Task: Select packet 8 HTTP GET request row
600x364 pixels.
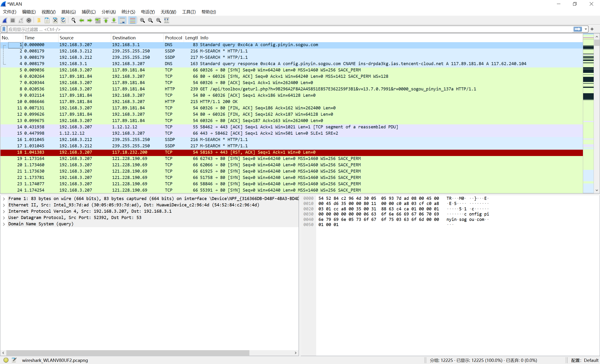Action: [x=292, y=89]
